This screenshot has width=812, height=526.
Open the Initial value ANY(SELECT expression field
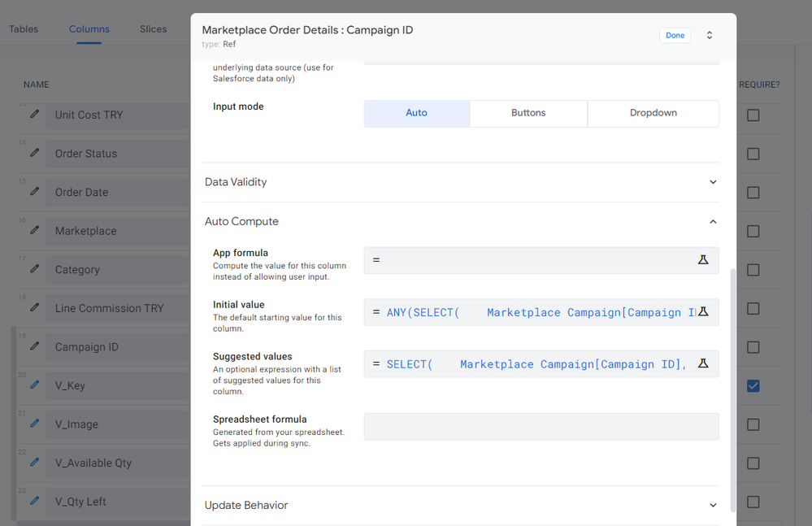[541, 312]
